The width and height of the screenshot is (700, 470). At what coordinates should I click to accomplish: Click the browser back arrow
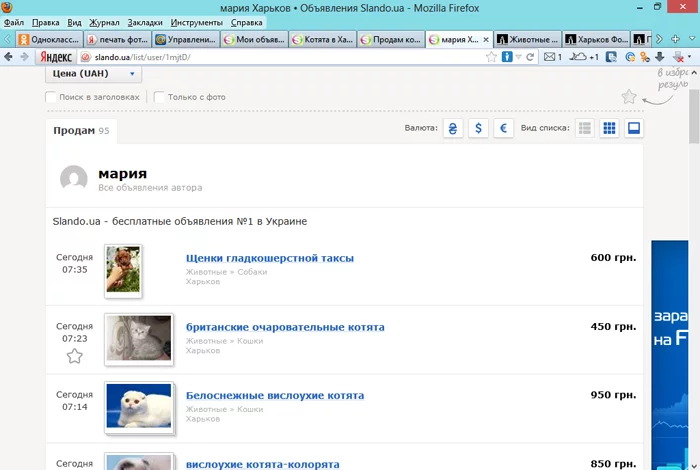(10, 57)
